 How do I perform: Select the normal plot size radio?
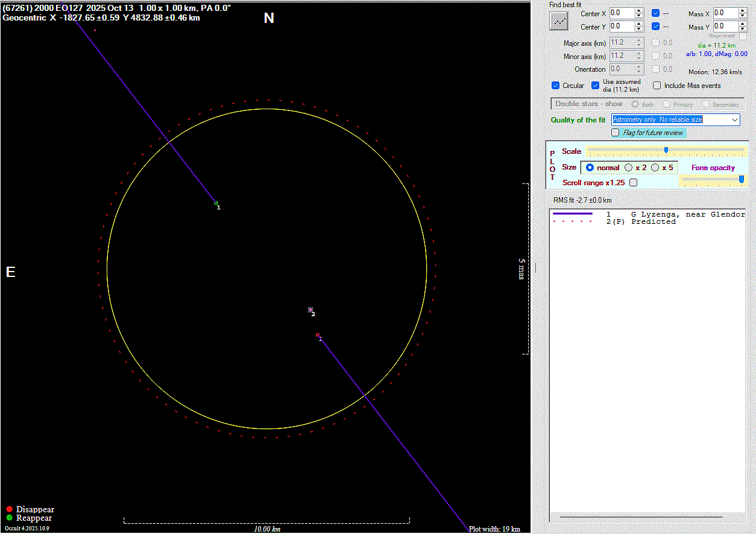pos(590,168)
